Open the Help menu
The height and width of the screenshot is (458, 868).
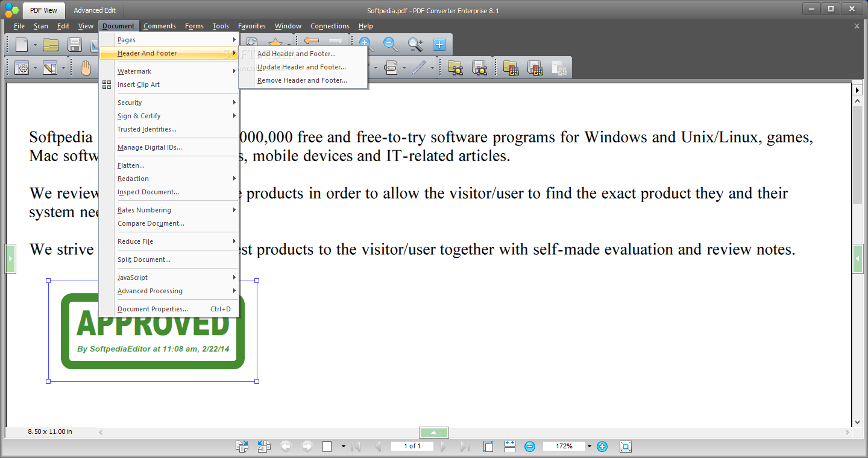tap(365, 26)
